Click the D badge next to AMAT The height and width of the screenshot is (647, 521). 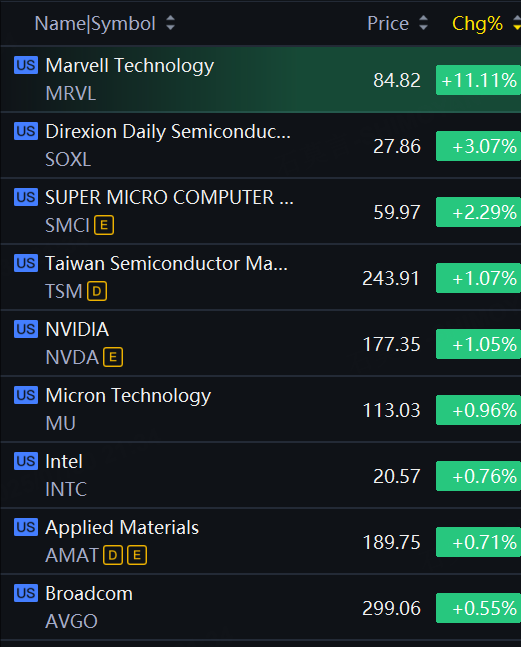(x=113, y=555)
